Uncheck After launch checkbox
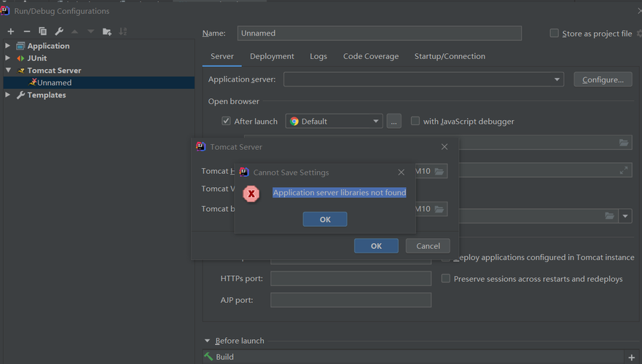Viewport: 642px width, 364px height. (x=226, y=121)
